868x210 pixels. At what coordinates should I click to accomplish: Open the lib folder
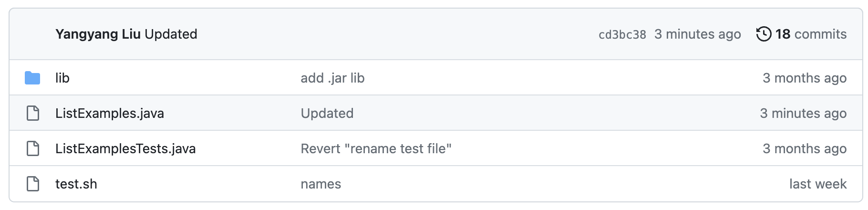pyautogui.click(x=62, y=78)
